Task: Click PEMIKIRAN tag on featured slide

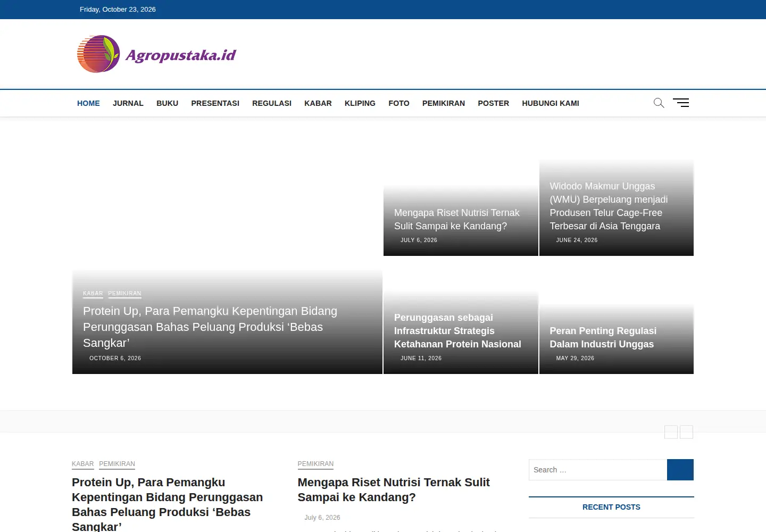Action: (124, 294)
